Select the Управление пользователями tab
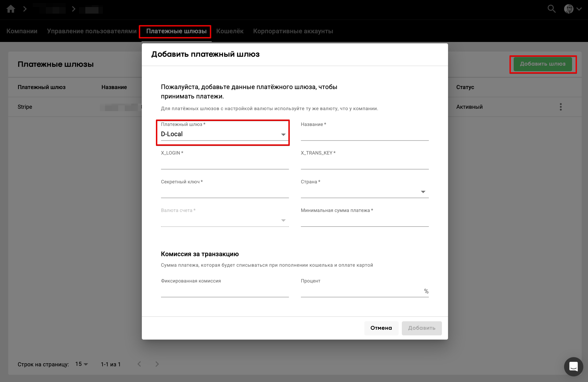This screenshot has height=382, width=588. (92, 31)
